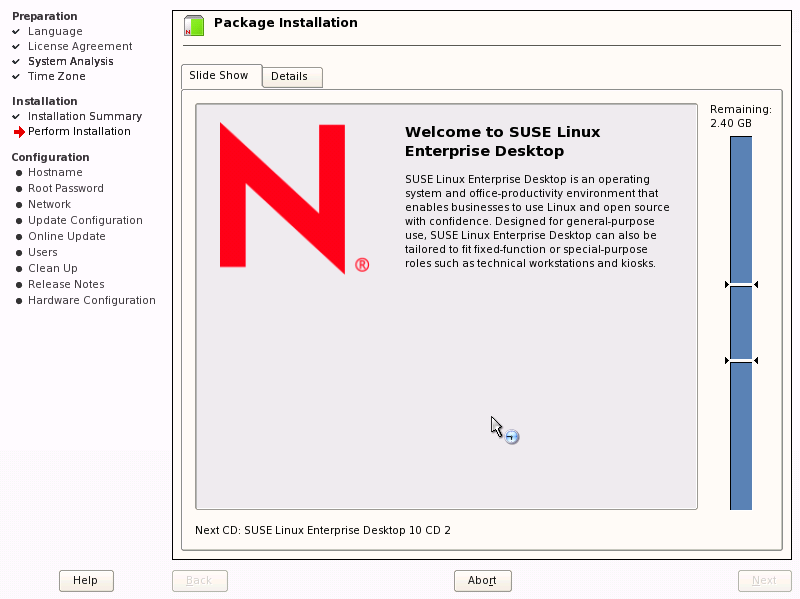This screenshot has width=800, height=599.
Task: Click the Clean Up step
Action: 53,268
